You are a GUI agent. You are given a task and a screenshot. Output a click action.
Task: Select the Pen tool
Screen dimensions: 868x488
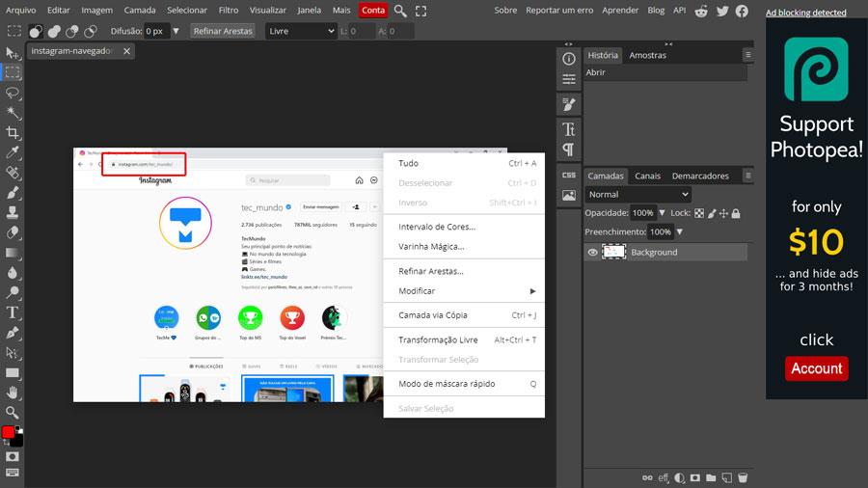tap(12, 332)
